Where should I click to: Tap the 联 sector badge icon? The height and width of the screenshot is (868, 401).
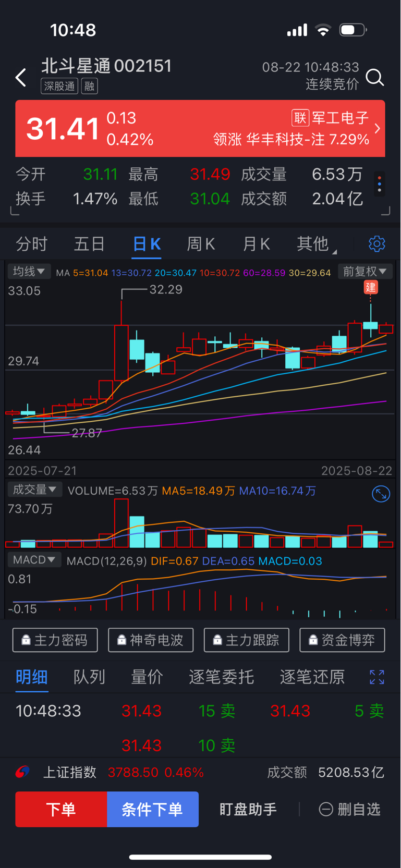300,118
